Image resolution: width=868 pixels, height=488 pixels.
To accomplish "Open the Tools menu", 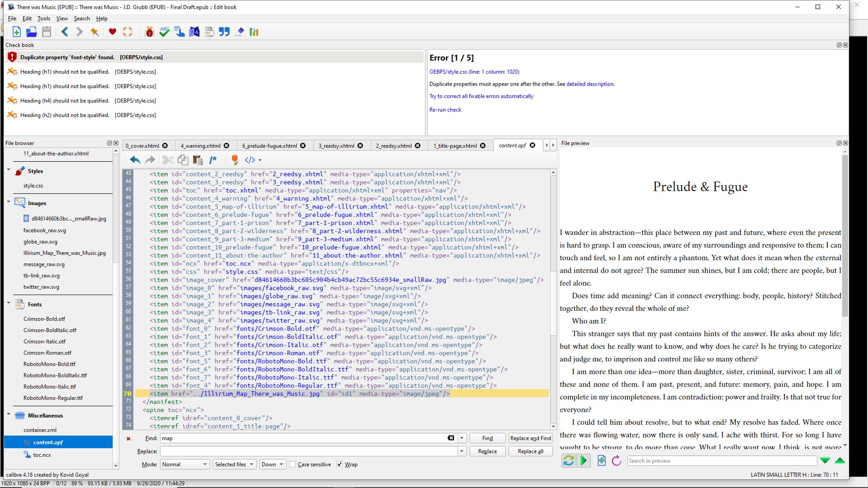I will coord(43,19).
